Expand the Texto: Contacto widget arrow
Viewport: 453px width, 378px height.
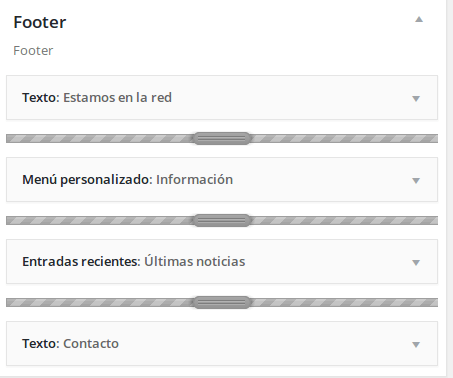point(416,344)
